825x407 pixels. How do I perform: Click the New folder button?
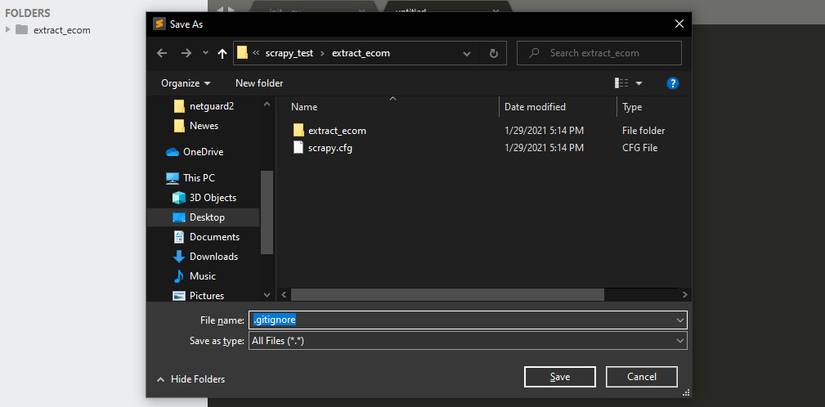(259, 83)
